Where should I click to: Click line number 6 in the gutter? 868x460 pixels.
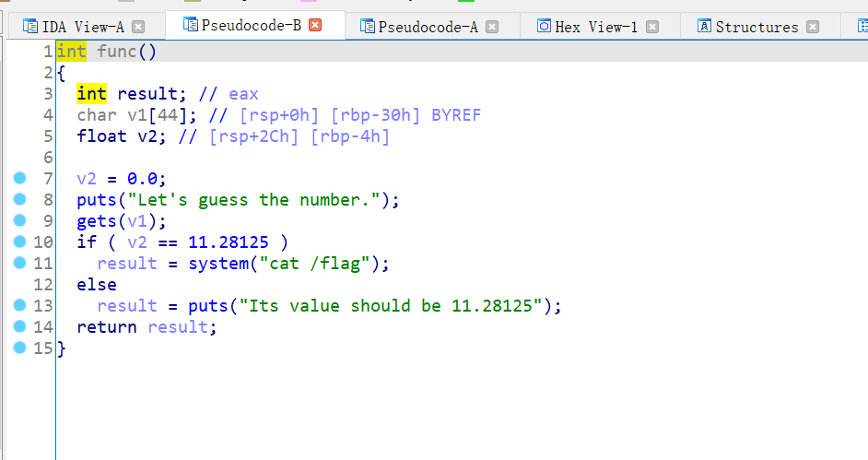pos(48,158)
